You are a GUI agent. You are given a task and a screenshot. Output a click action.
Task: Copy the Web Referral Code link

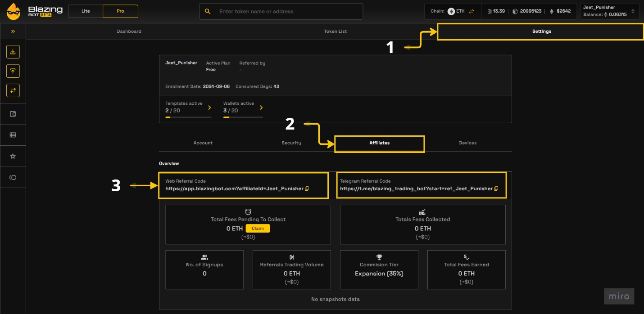point(307,188)
